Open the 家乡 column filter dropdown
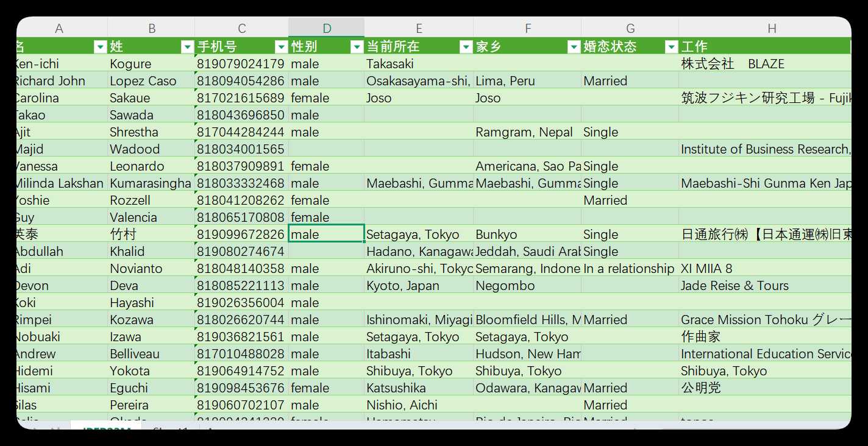Viewport: 868px width, 446px height. pyautogui.click(x=574, y=47)
